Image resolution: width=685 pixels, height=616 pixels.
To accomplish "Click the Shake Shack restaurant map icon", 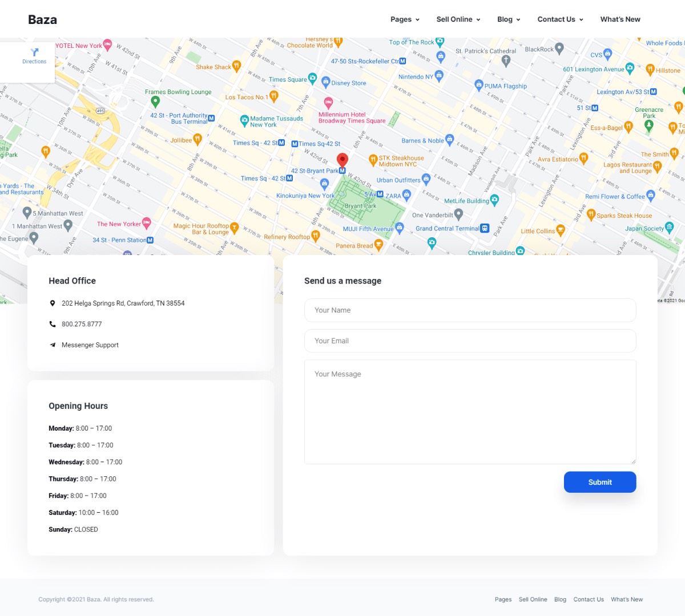I will (x=236, y=66).
